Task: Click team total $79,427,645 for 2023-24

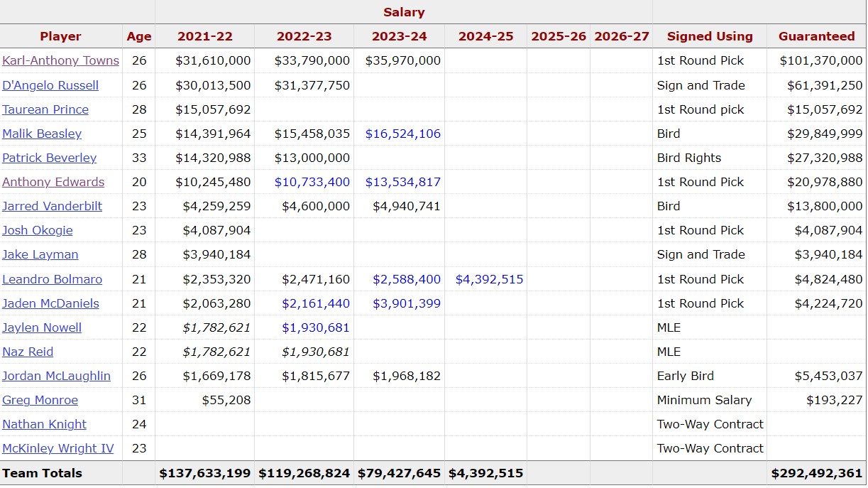Action: tap(400, 473)
